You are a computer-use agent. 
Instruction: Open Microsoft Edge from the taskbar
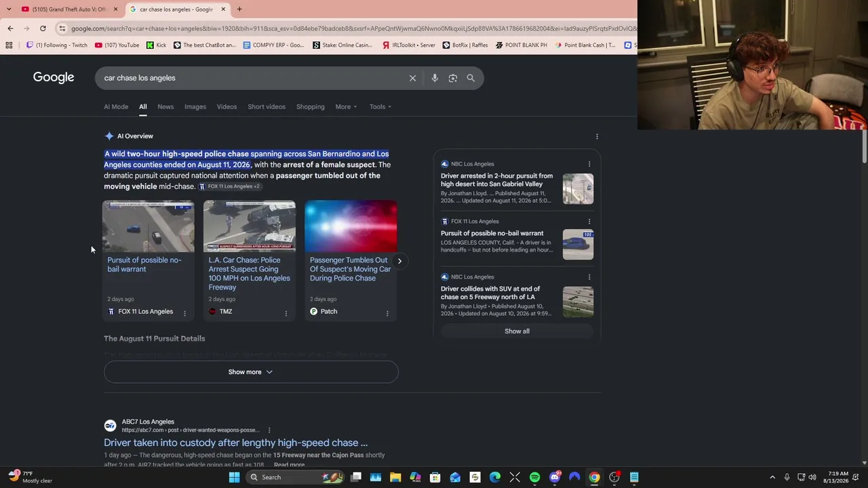[495, 477]
